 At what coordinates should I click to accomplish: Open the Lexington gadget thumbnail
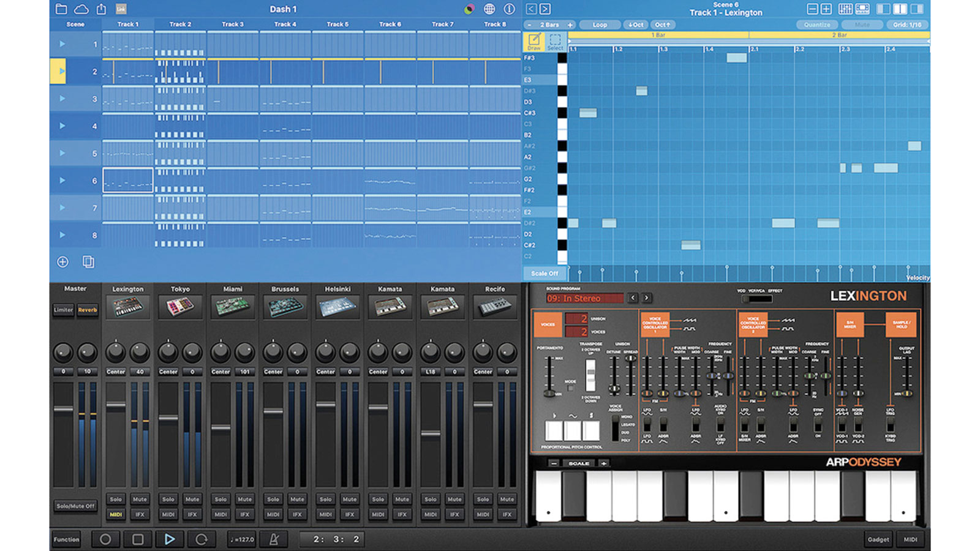[128, 307]
